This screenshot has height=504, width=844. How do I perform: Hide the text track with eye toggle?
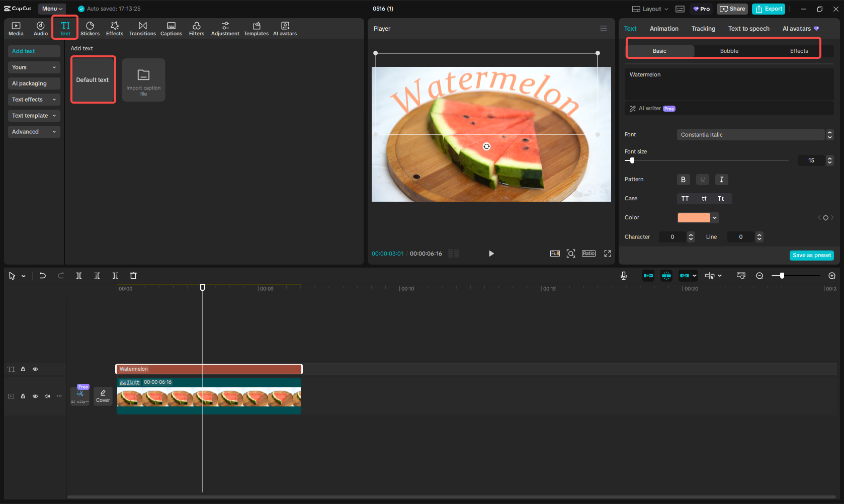tap(35, 369)
